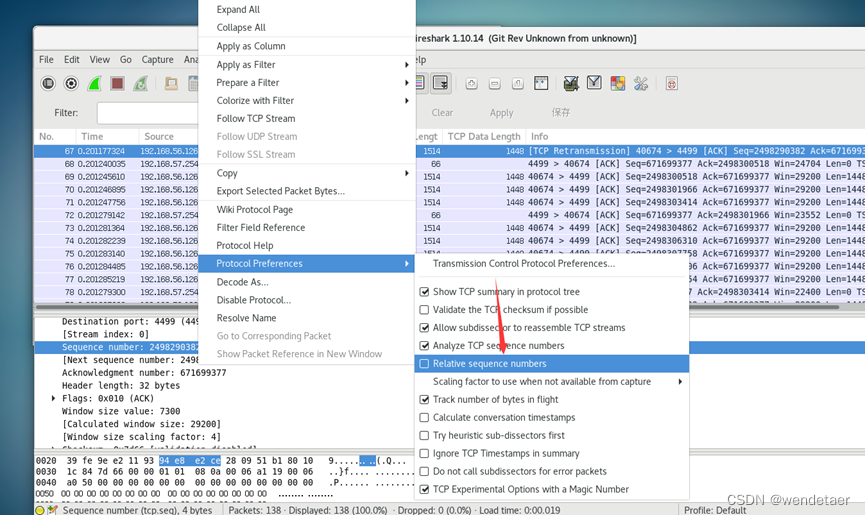The image size is (865, 515).
Task: Open the coloring rules icon
Action: (618, 83)
